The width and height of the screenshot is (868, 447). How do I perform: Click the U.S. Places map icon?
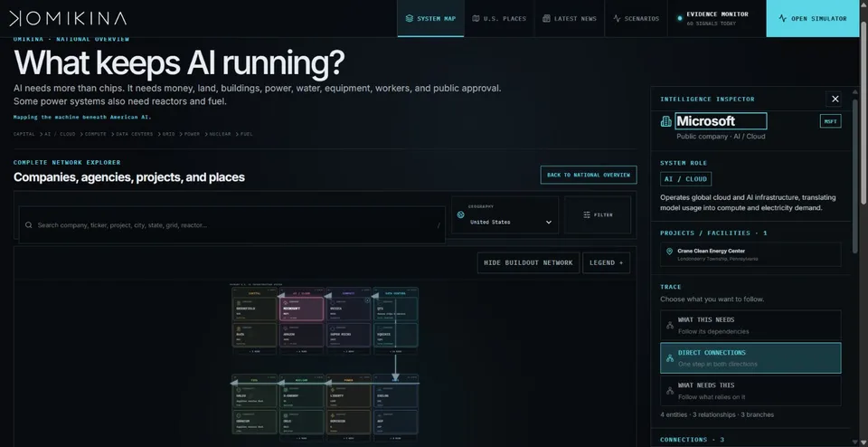476,18
